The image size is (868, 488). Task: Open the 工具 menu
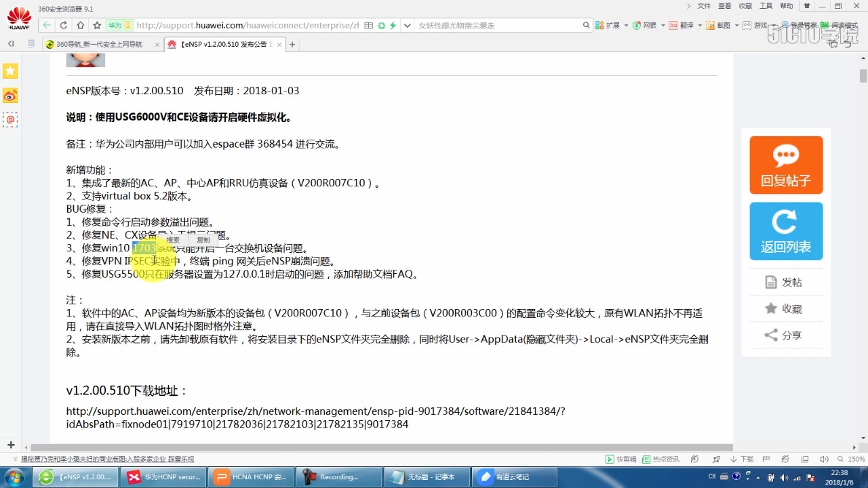766,6
